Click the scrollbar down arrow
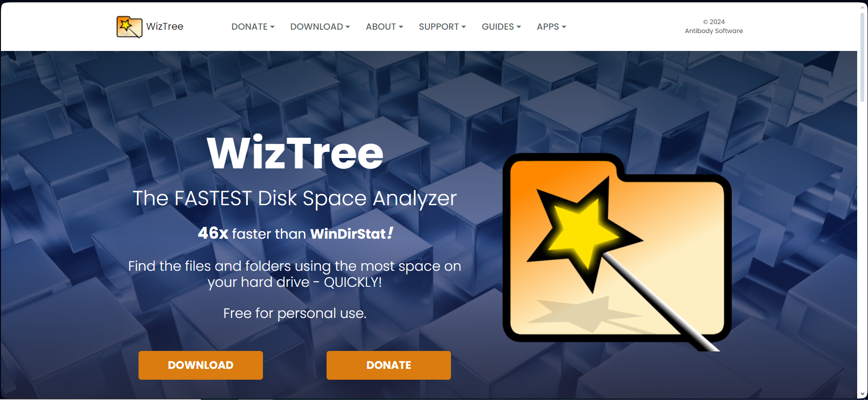Viewport: 868px width, 400px height. pos(862,394)
